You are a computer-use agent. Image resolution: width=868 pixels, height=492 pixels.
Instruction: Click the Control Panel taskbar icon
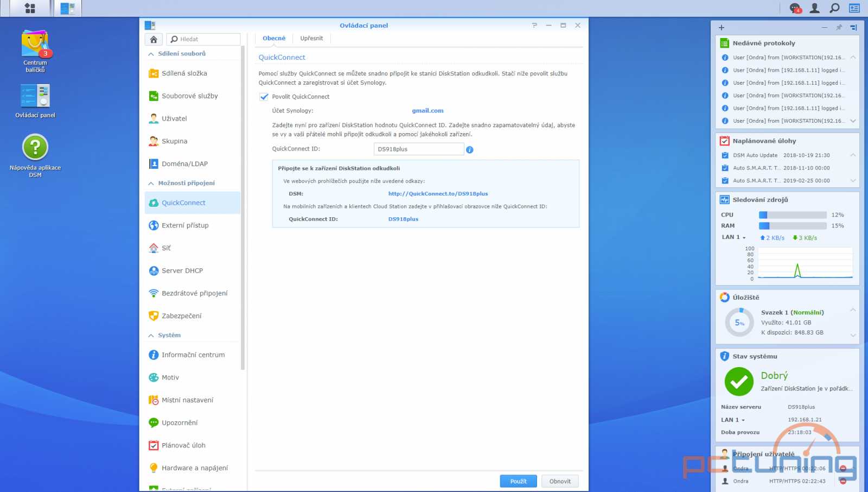[67, 8]
